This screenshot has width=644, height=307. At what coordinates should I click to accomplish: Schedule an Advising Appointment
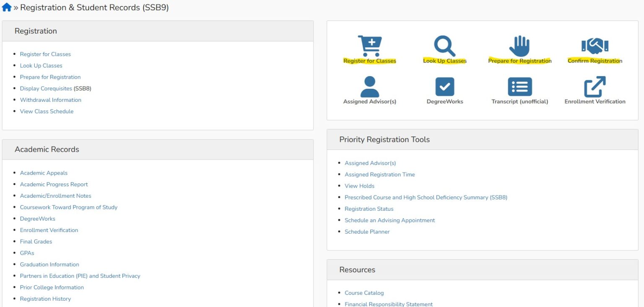pos(390,220)
